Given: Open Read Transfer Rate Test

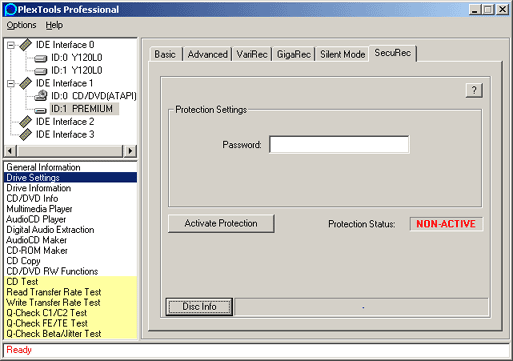Looking at the screenshot, I should coord(70,292).
